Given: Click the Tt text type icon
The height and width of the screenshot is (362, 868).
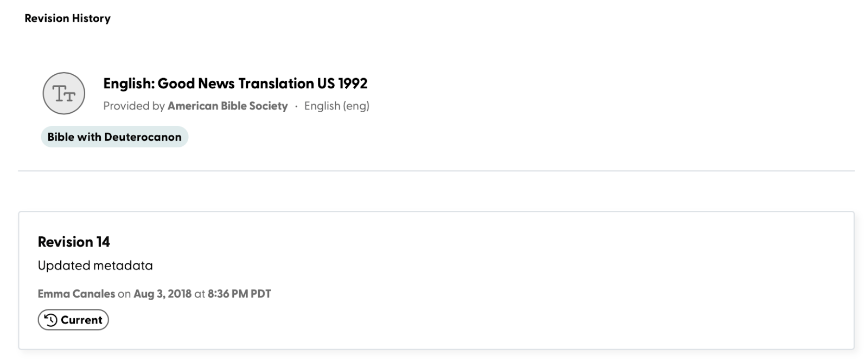Looking at the screenshot, I should pyautogui.click(x=64, y=93).
